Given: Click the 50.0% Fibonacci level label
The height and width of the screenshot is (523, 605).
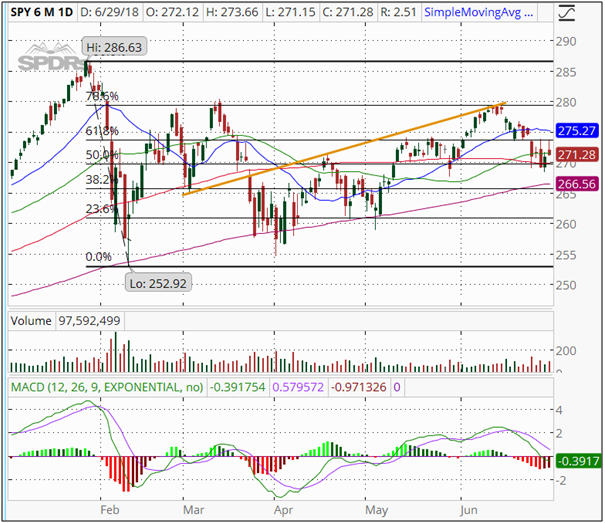Looking at the screenshot, I should [x=102, y=155].
